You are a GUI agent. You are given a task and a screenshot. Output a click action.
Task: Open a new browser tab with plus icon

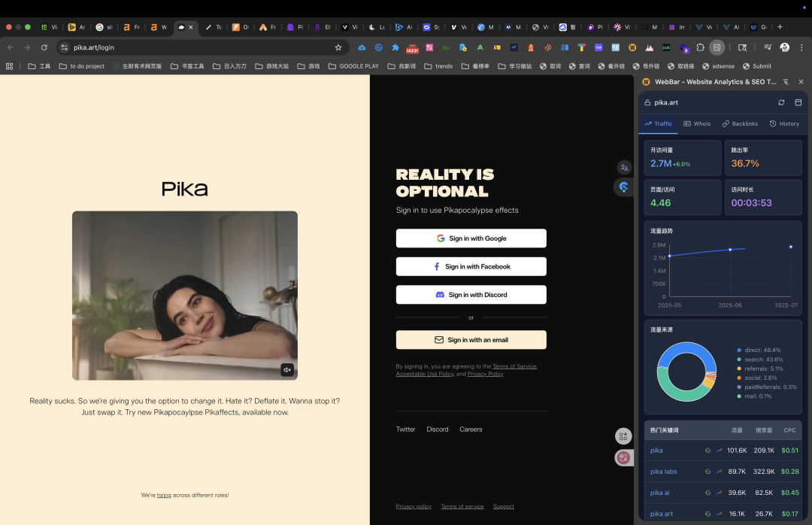tap(780, 27)
